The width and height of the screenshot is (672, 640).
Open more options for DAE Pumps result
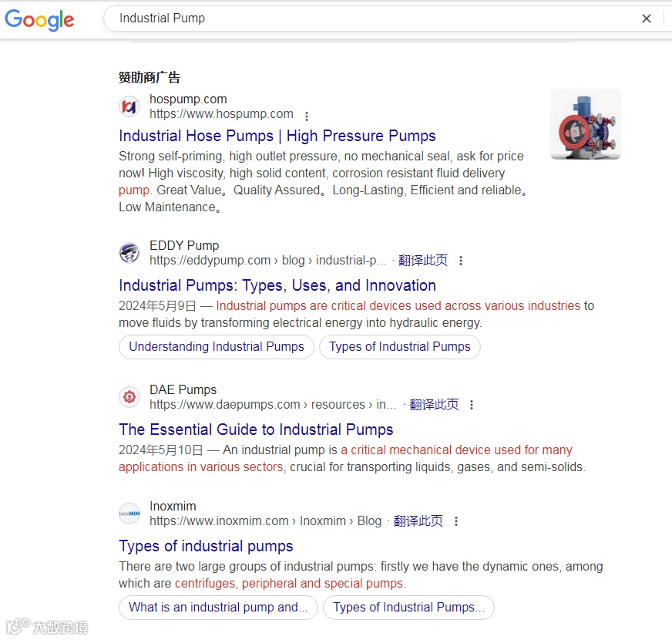click(472, 405)
